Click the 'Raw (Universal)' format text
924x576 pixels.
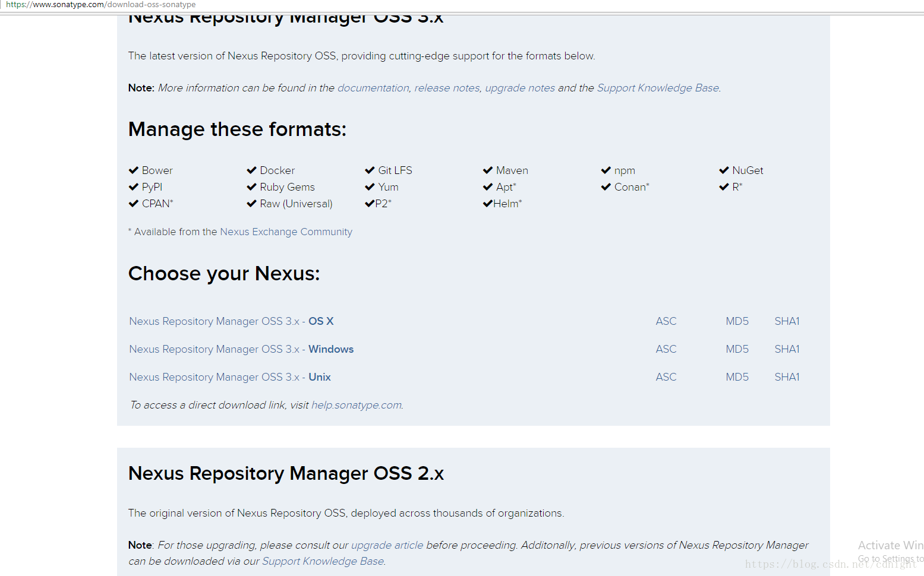[x=296, y=204]
